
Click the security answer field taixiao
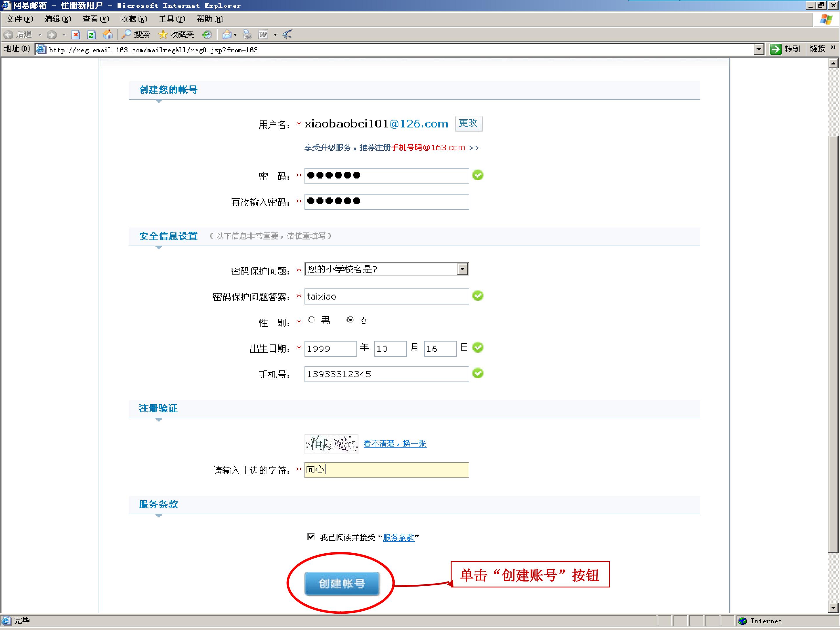click(386, 296)
